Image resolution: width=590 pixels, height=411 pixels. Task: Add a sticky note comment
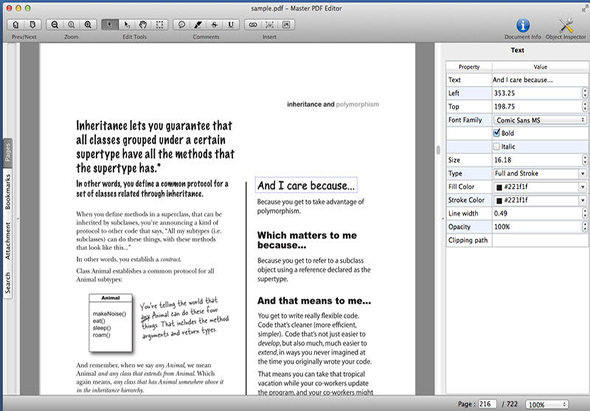pyautogui.click(x=181, y=25)
